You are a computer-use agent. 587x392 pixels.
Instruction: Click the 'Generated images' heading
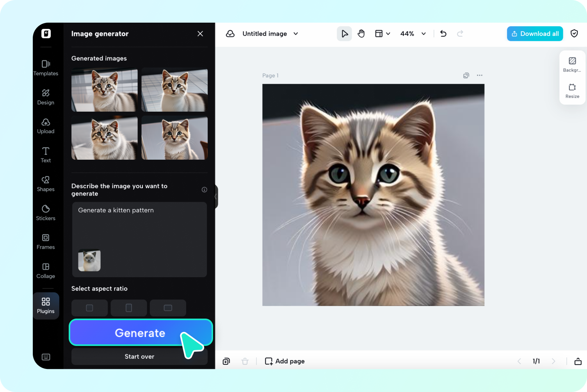pos(99,58)
